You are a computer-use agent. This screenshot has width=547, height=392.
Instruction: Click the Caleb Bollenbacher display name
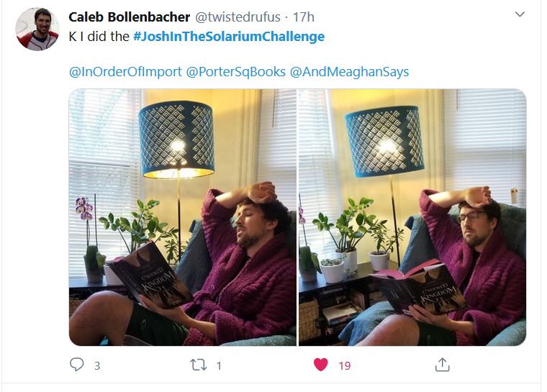[x=129, y=17]
